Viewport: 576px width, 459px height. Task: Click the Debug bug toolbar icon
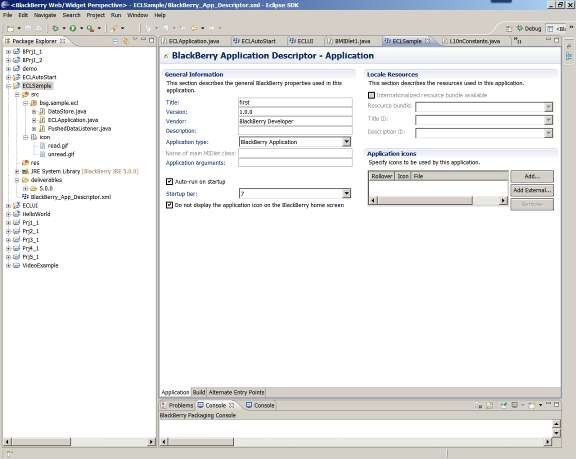[x=55, y=28]
